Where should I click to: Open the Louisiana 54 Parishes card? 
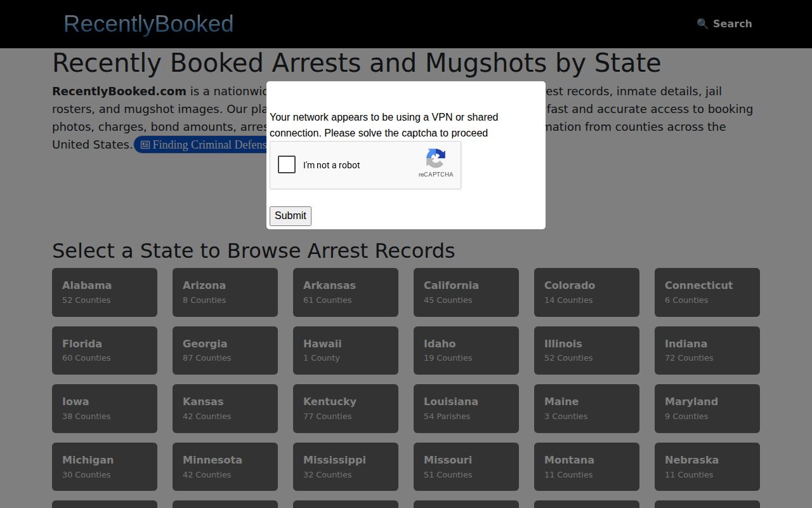(466, 408)
